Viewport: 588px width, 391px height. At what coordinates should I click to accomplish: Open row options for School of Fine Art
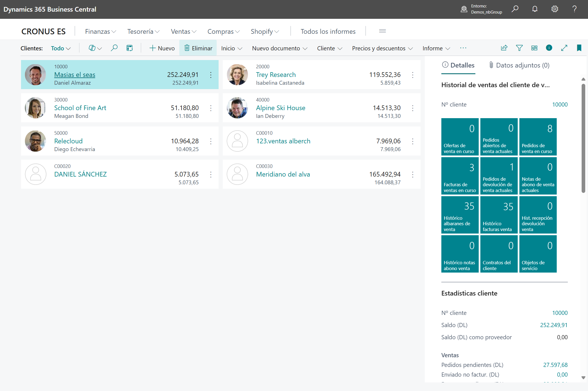211,108
